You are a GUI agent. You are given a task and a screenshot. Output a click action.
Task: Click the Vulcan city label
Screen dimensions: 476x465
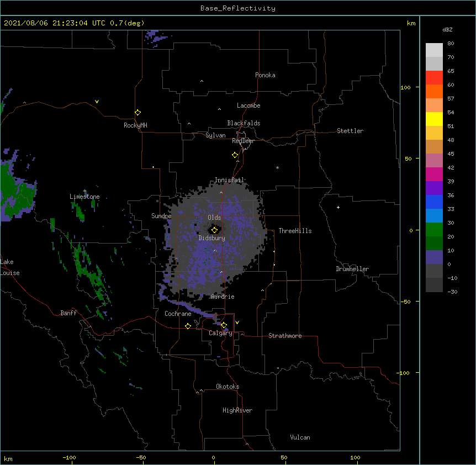click(300, 437)
